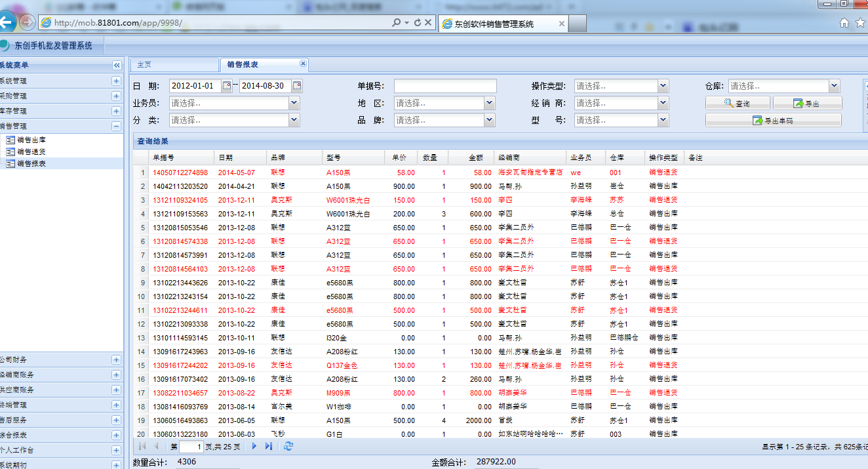Jump to the last page of results
The image size is (868, 469).
(x=269, y=447)
